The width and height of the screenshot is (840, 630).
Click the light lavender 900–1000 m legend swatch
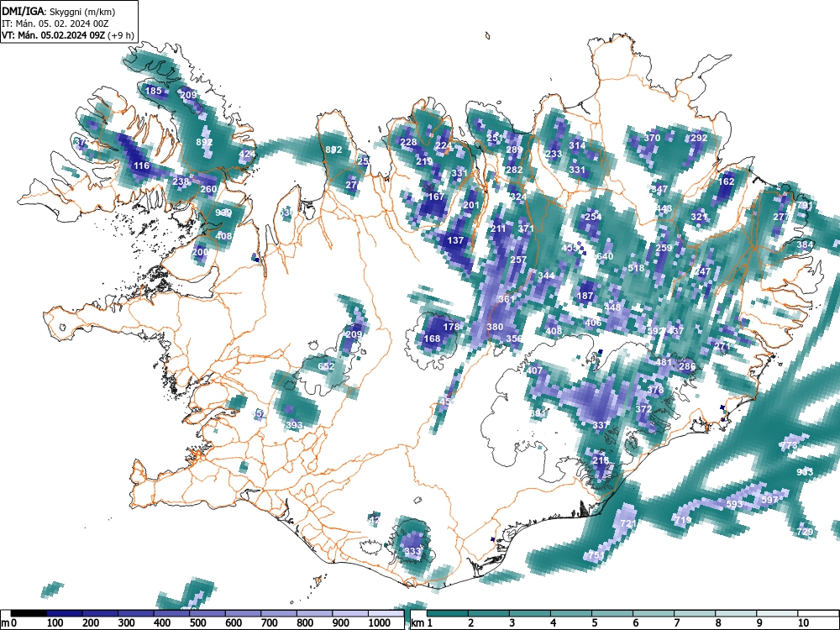tap(350, 613)
